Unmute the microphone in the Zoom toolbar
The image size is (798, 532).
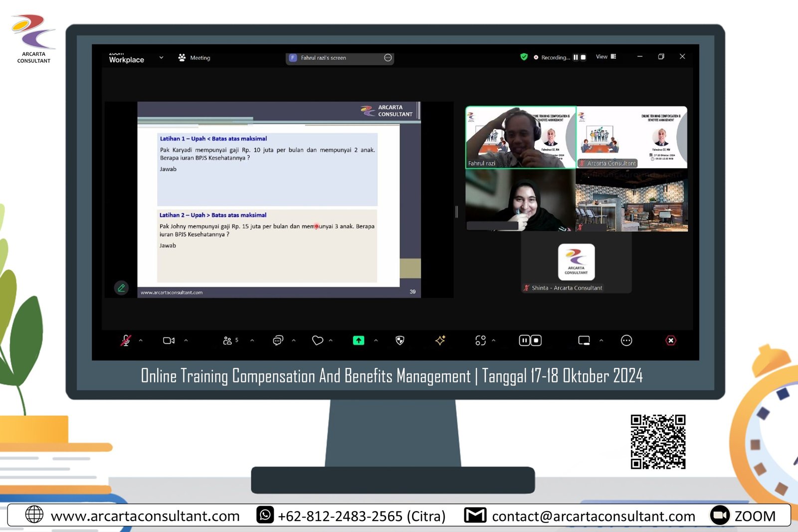tap(126, 341)
